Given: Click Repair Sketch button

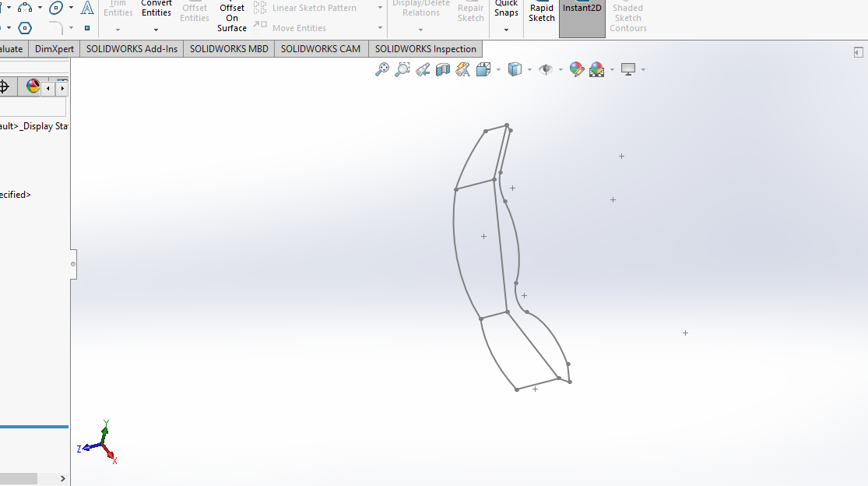Looking at the screenshot, I should (x=470, y=12).
